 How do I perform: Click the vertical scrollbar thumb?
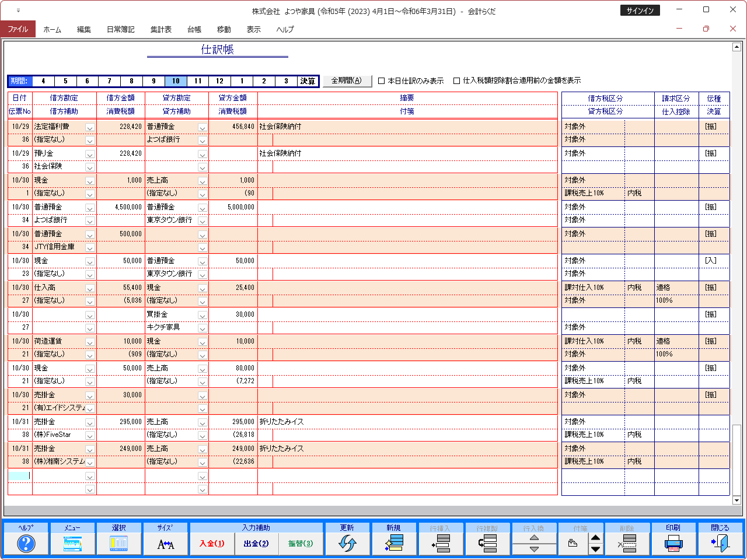coord(736,460)
